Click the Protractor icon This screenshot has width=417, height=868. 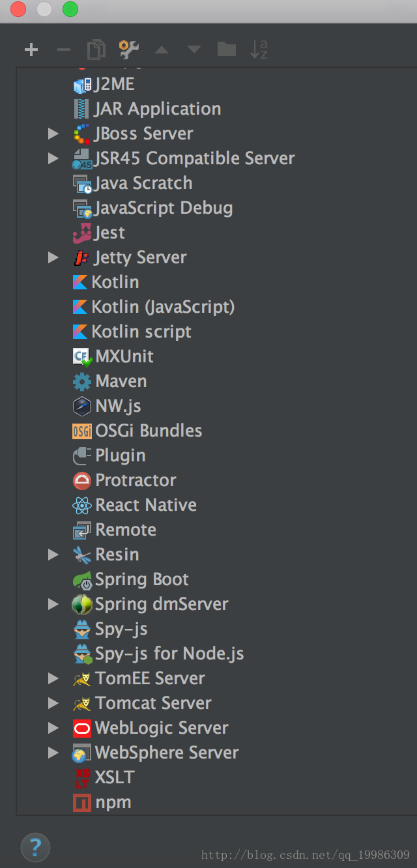82,480
